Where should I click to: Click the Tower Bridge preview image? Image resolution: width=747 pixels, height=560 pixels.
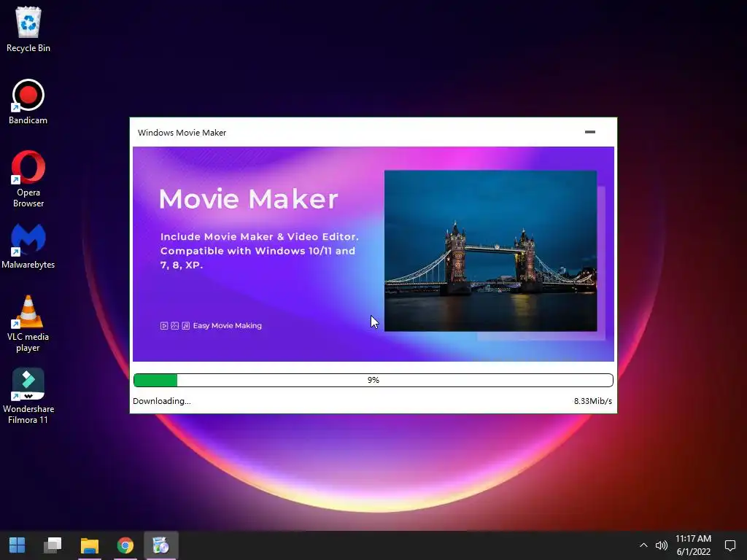click(490, 251)
